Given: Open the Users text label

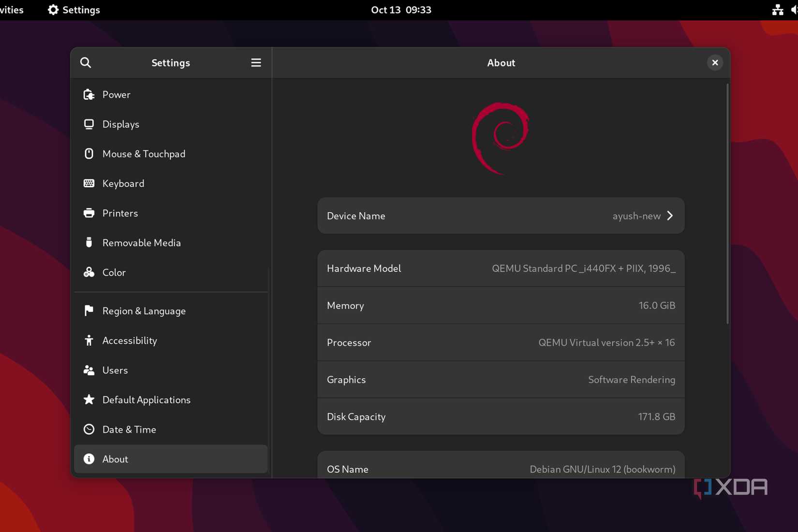Looking at the screenshot, I should (x=115, y=370).
